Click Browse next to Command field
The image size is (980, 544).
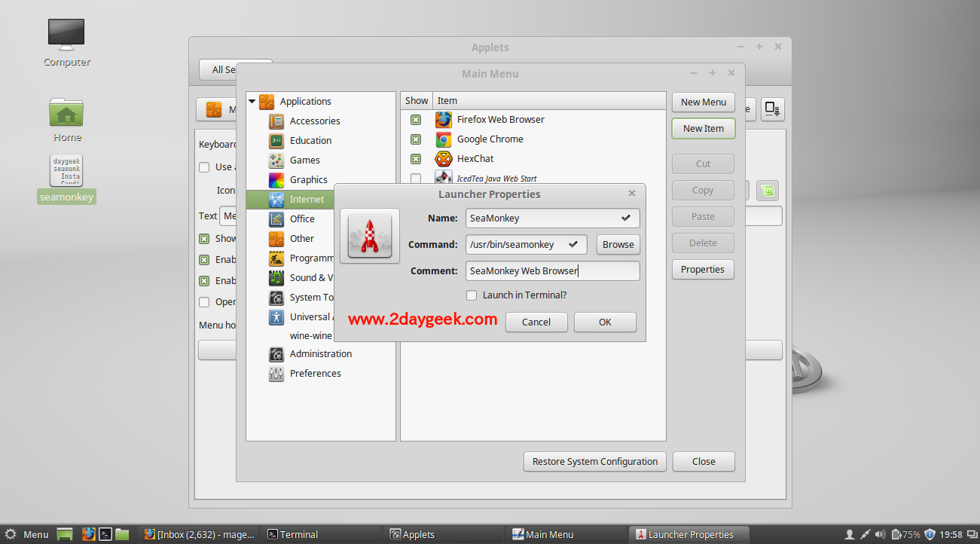[618, 244]
